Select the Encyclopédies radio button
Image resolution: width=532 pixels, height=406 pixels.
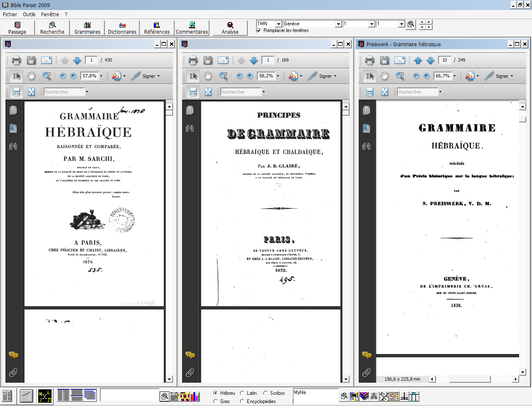pos(242,401)
